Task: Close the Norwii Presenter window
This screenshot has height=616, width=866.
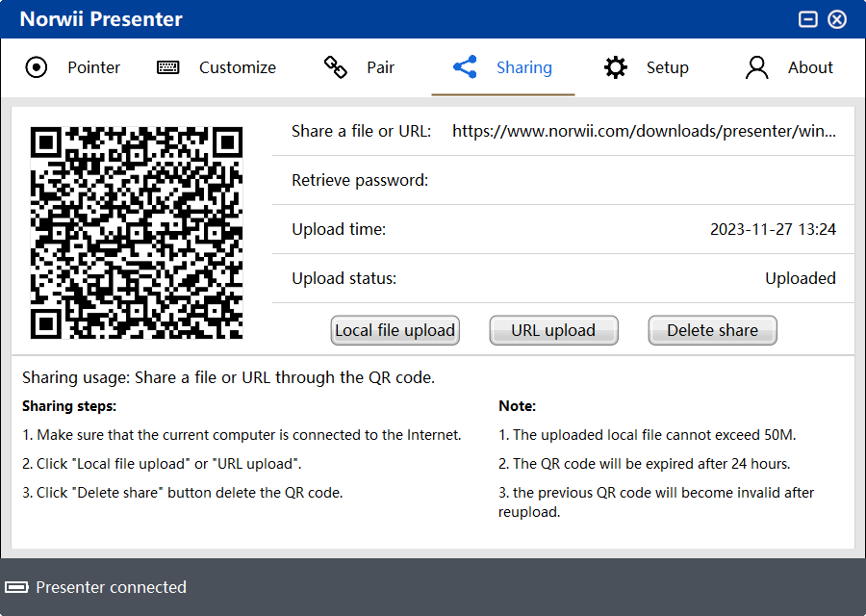Action: click(x=837, y=19)
